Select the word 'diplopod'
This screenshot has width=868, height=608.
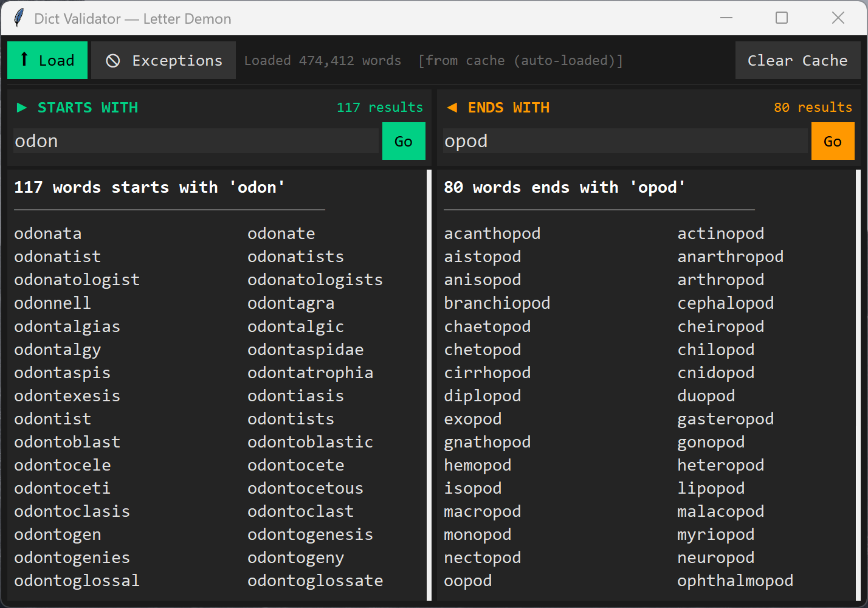pos(483,395)
